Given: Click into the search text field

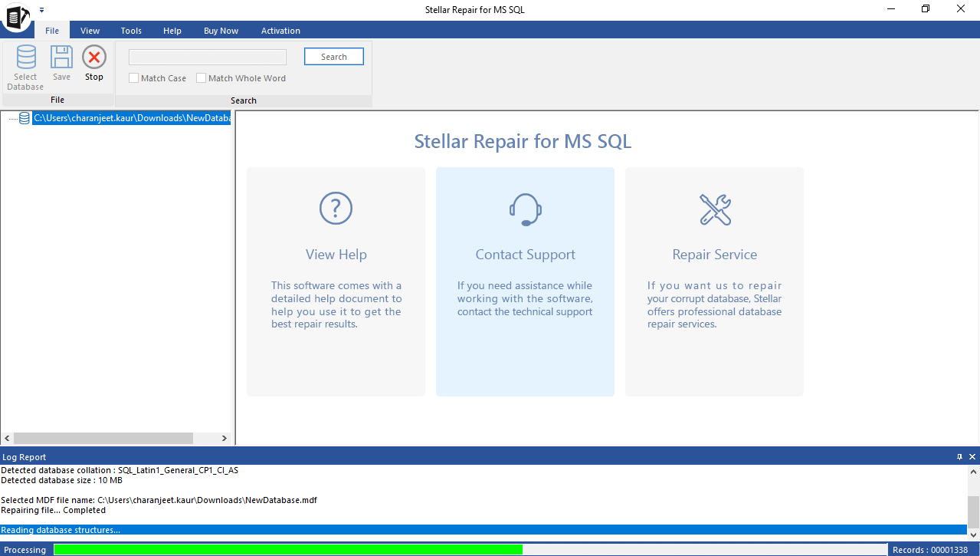Looking at the screenshot, I should tap(208, 57).
